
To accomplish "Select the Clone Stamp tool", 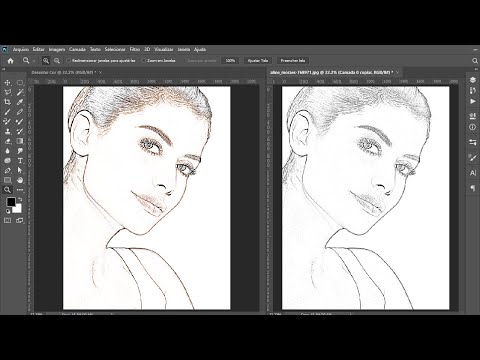I will tap(7, 131).
